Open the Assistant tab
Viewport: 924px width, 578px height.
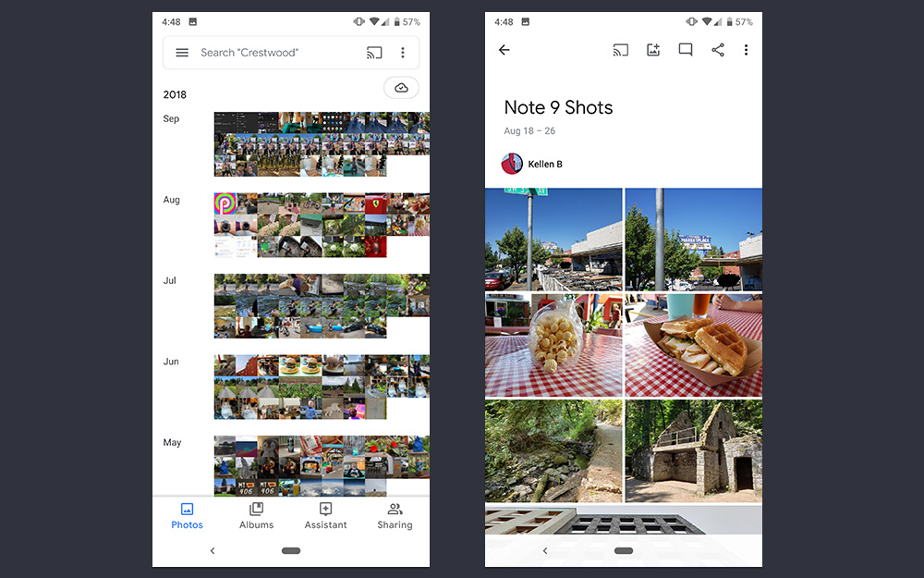pos(326,516)
